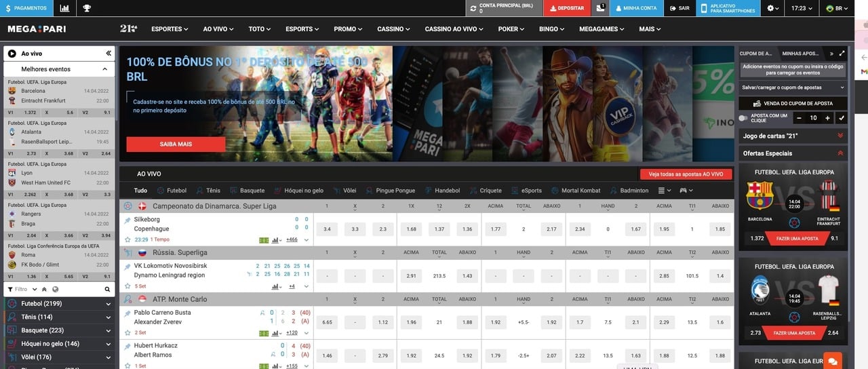Click the Sair logout button

coord(679,8)
